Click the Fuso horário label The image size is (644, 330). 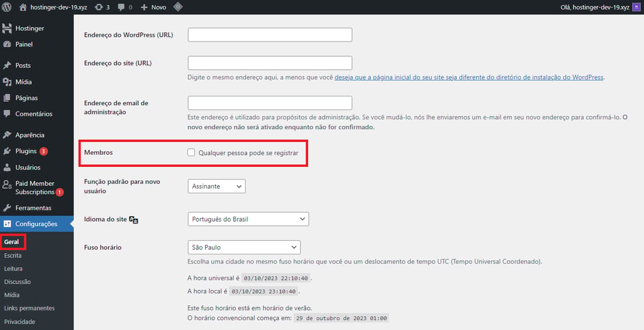[103, 247]
